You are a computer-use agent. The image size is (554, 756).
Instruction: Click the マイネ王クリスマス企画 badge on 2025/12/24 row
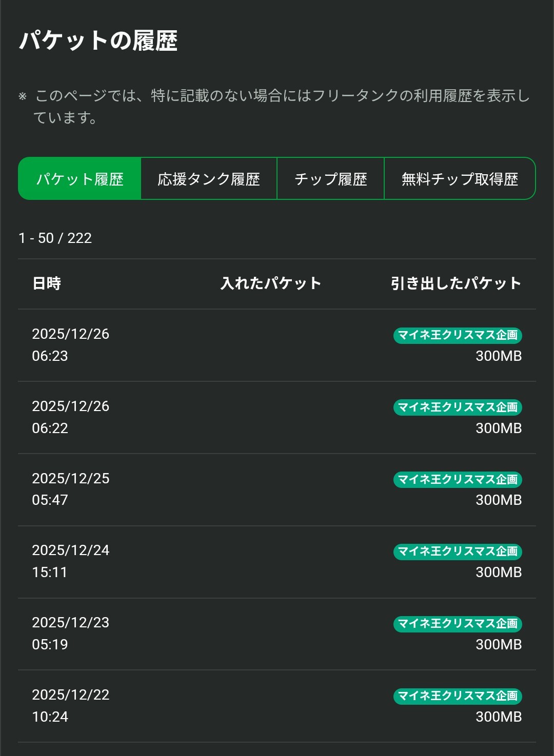[458, 551]
